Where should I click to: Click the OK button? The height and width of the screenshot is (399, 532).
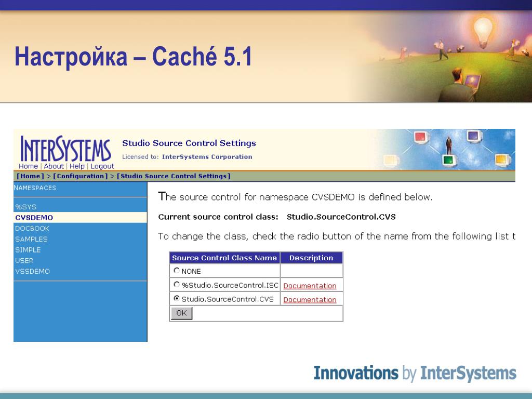pyautogui.click(x=181, y=313)
